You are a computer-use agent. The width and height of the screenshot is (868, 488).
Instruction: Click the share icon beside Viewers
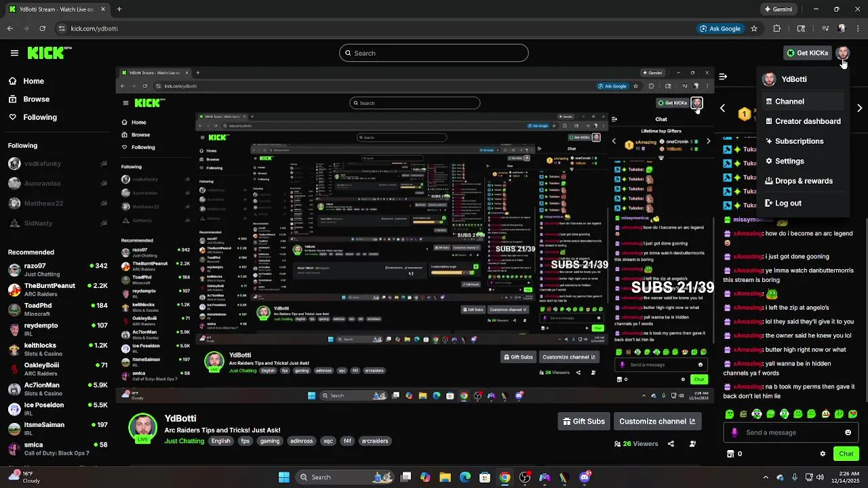(x=671, y=444)
